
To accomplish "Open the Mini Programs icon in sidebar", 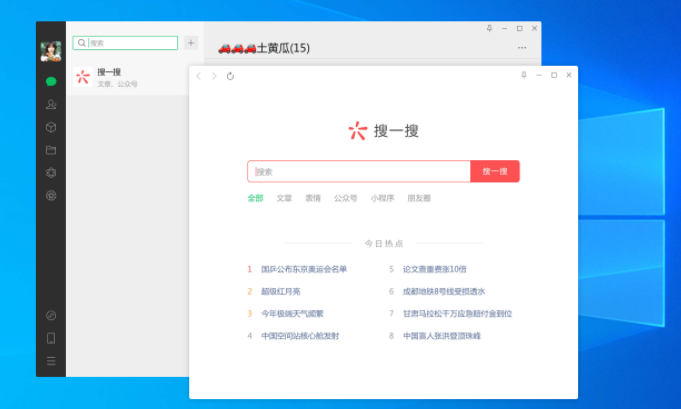I will point(51,316).
